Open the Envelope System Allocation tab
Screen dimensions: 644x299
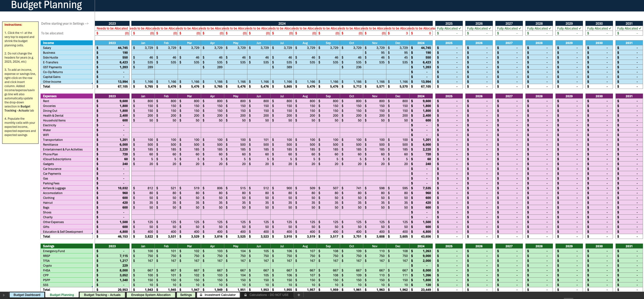151,295
